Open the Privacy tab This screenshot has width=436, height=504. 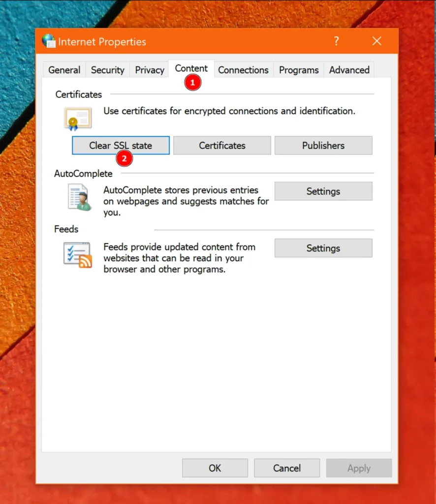click(149, 70)
